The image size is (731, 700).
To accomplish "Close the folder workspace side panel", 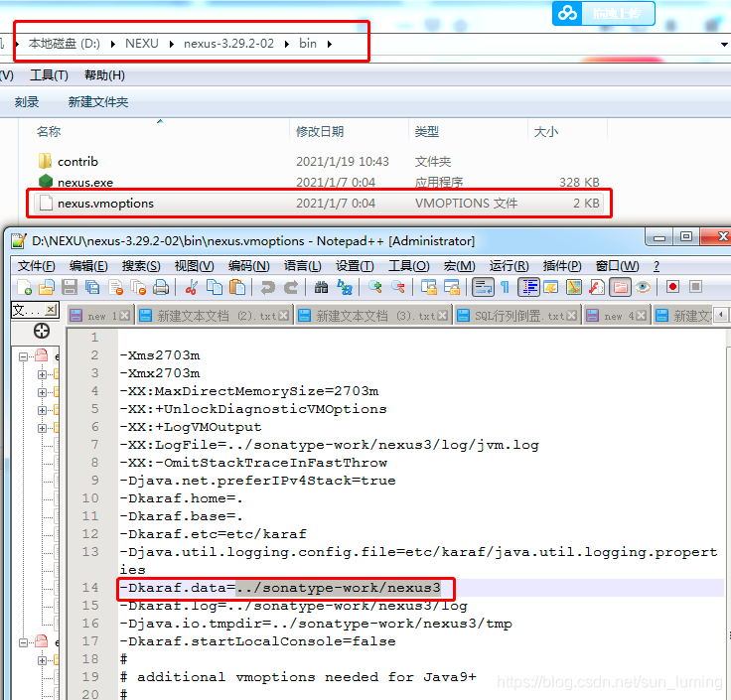I will click(x=52, y=309).
